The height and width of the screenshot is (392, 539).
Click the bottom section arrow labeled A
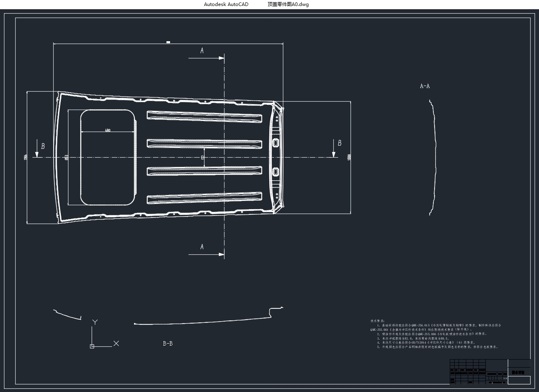(x=206, y=254)
